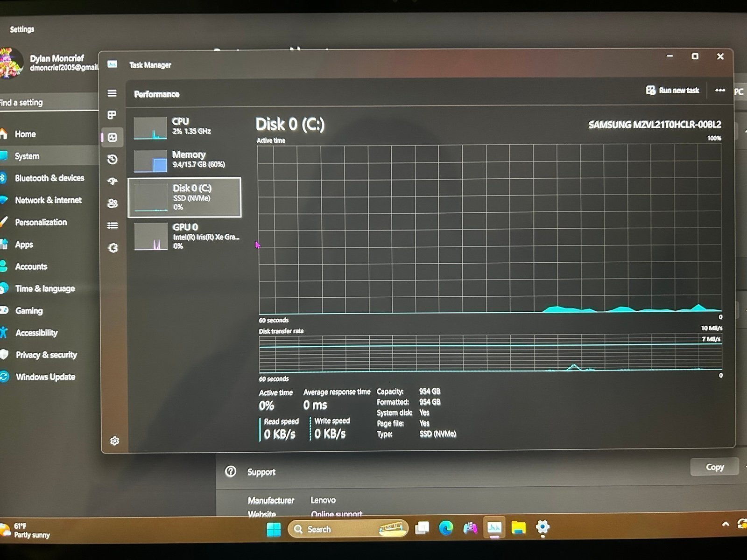Click Support section help icon in Settings

(x=231, y=471)
